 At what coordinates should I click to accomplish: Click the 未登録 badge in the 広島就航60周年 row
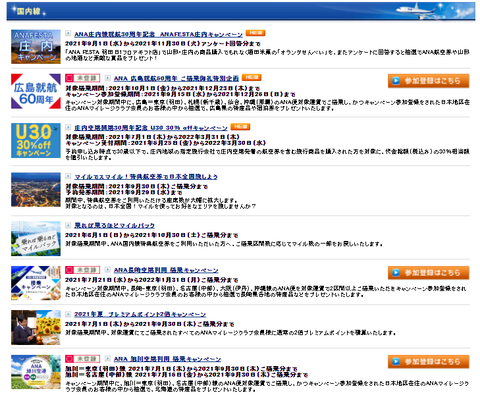point(82,78)
